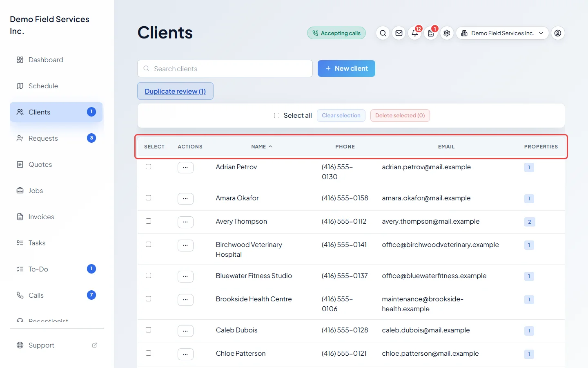Select Adrian Petrov's row checkbox

(x=149, y=167)
